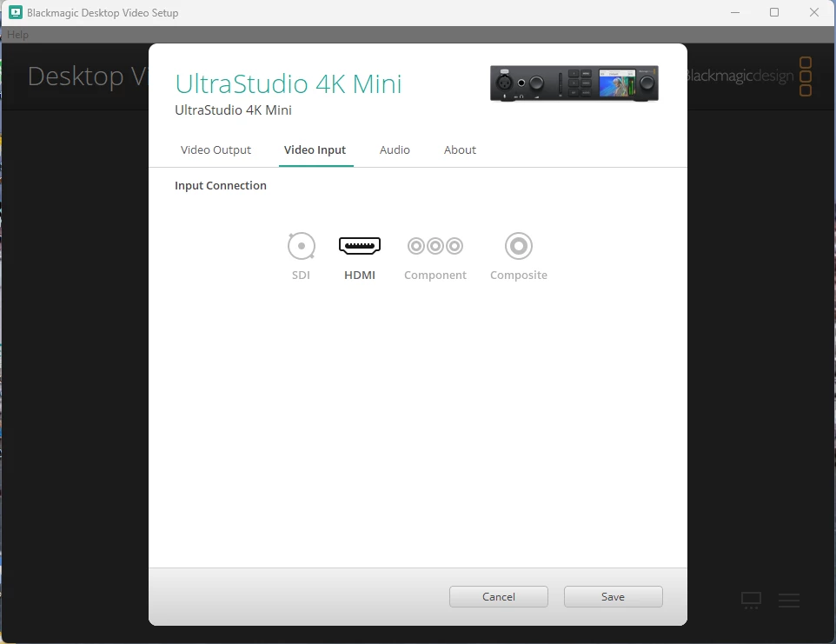836x644 pixels.
Task: Click the Input Connection heading
Action: tap(221, 185)
